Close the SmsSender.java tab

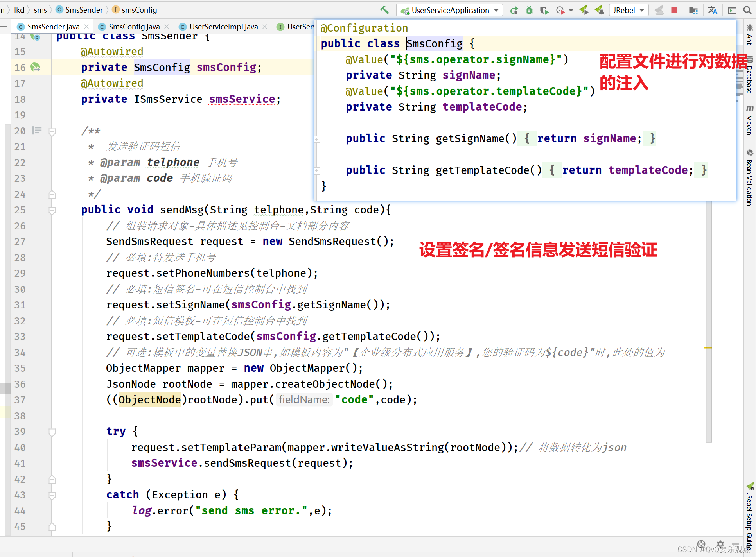[x=86, y=27]
